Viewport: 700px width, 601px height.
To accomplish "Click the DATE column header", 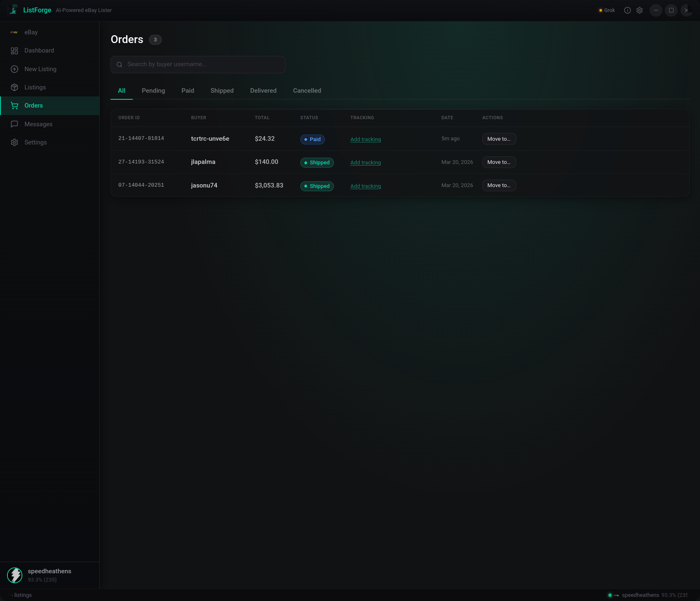I will tap(447, 118).
